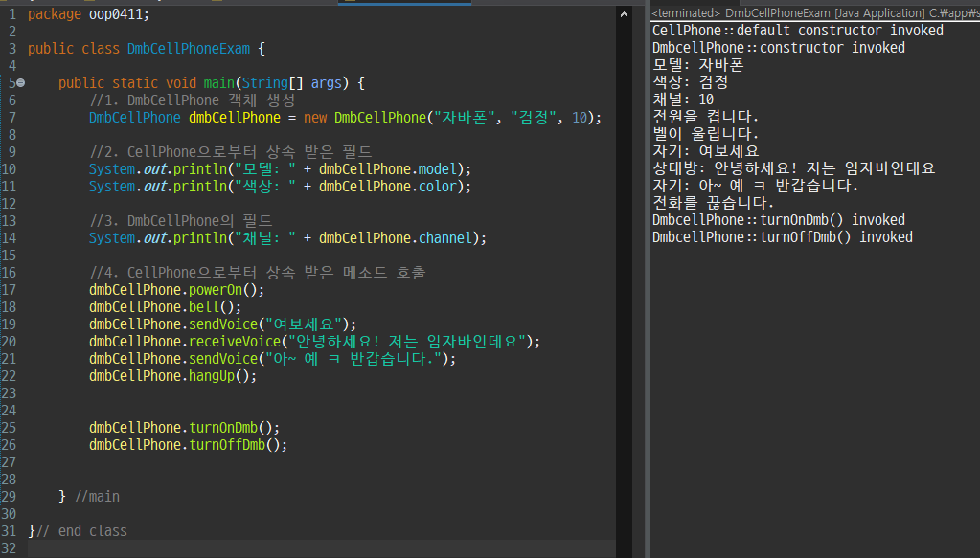Click the 'args' parameter

click(x=327, y=83)
